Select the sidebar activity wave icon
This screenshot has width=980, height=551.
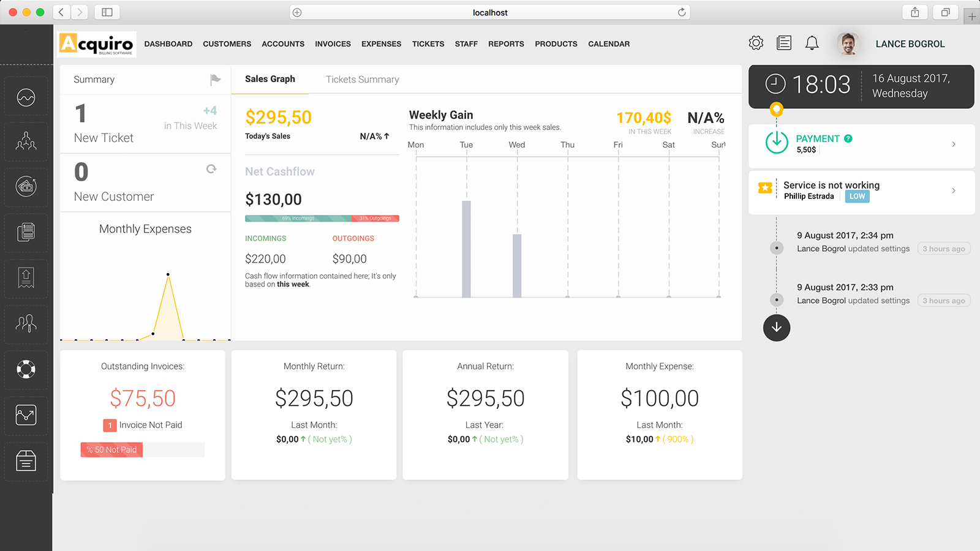26,97
